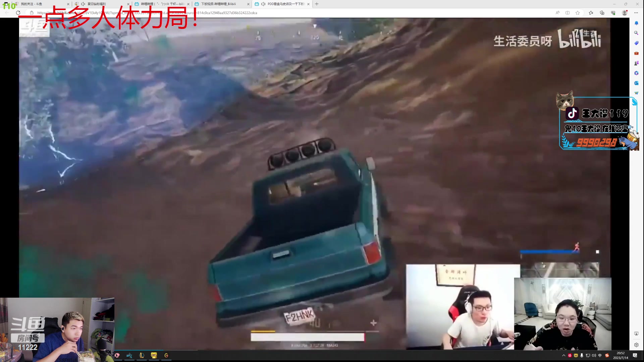644x362 pixels.
Task: Open the volume tray icon
Action: coord(594,355)
